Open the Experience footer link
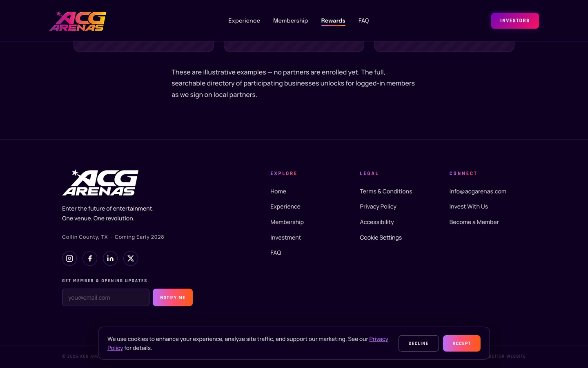 point(285,206)
